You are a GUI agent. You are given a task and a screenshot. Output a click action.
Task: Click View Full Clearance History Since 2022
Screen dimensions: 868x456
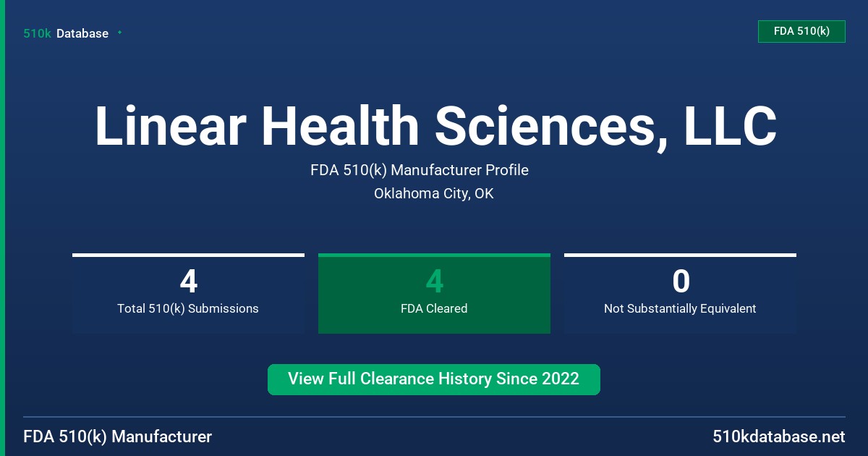click(434, 379)
